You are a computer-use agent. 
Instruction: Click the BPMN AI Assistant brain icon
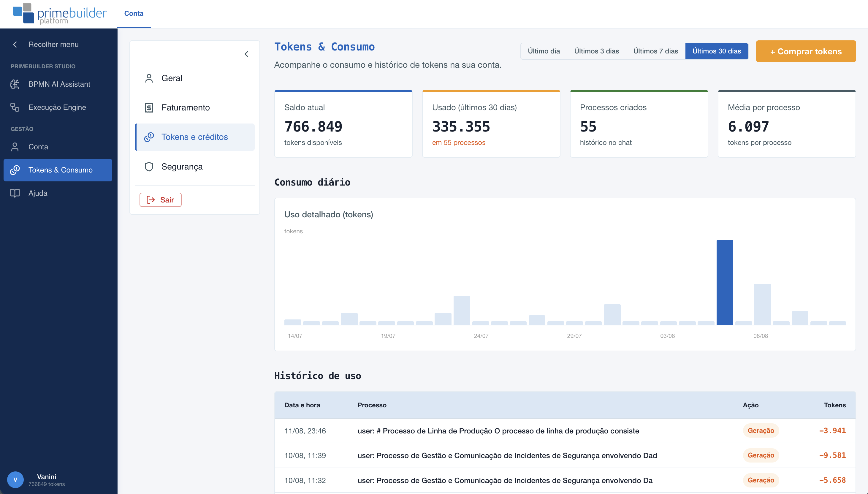coord(15,84)
